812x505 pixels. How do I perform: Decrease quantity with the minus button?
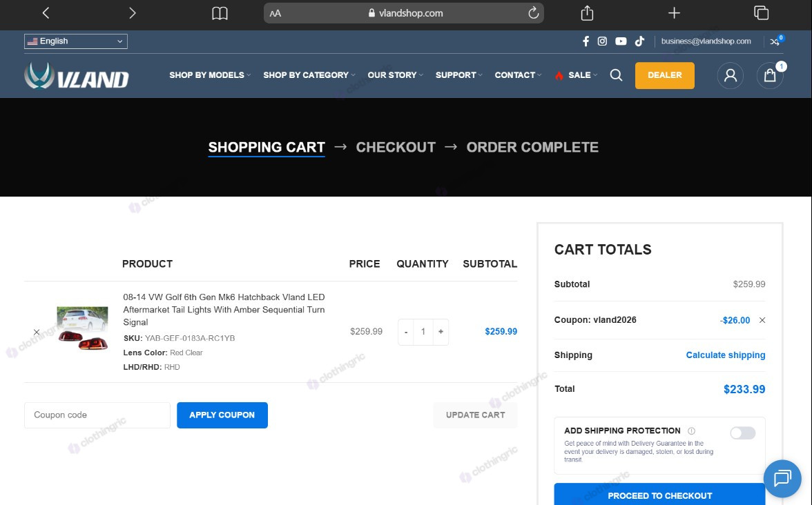[406, 332]
